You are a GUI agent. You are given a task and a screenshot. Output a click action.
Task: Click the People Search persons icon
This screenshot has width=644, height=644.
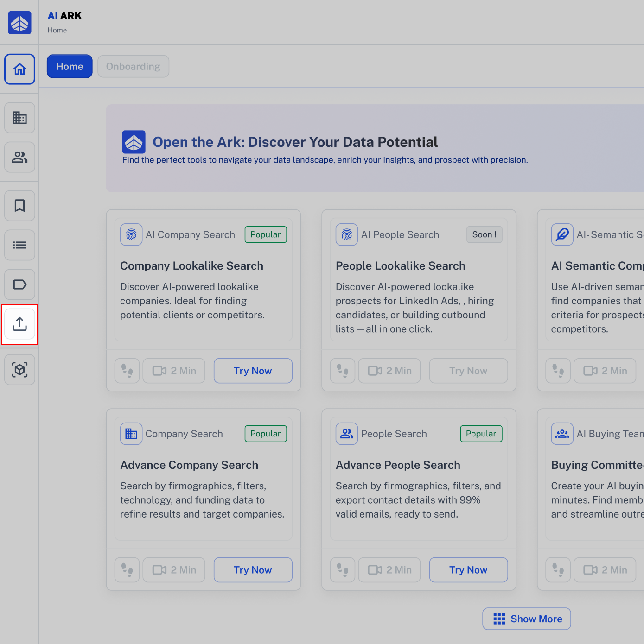[x=347, y=434]
